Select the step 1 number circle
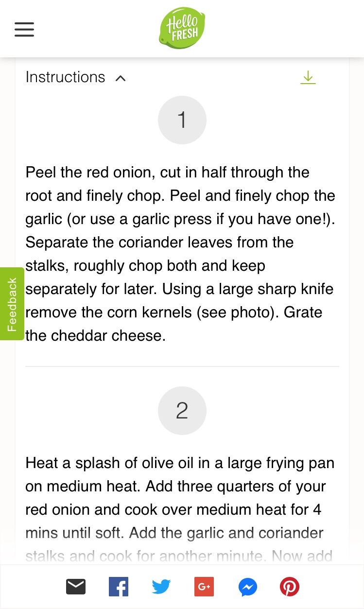This screenshot has height=609, width=364. (182, 120)
